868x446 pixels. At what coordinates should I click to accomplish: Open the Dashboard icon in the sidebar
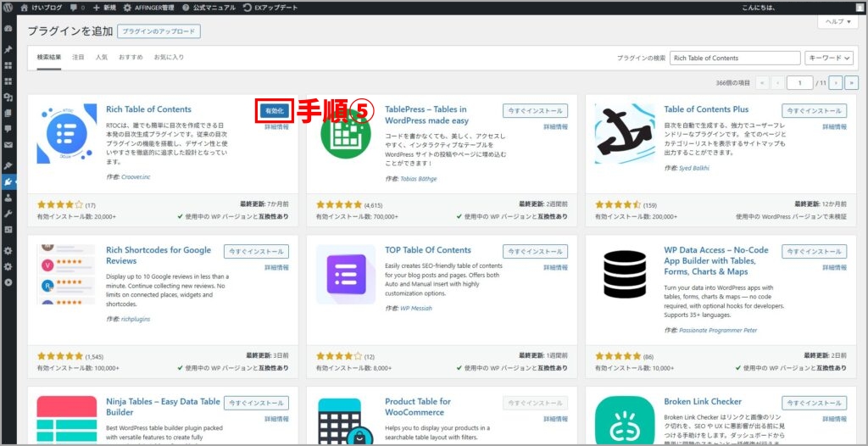(8, 29)
